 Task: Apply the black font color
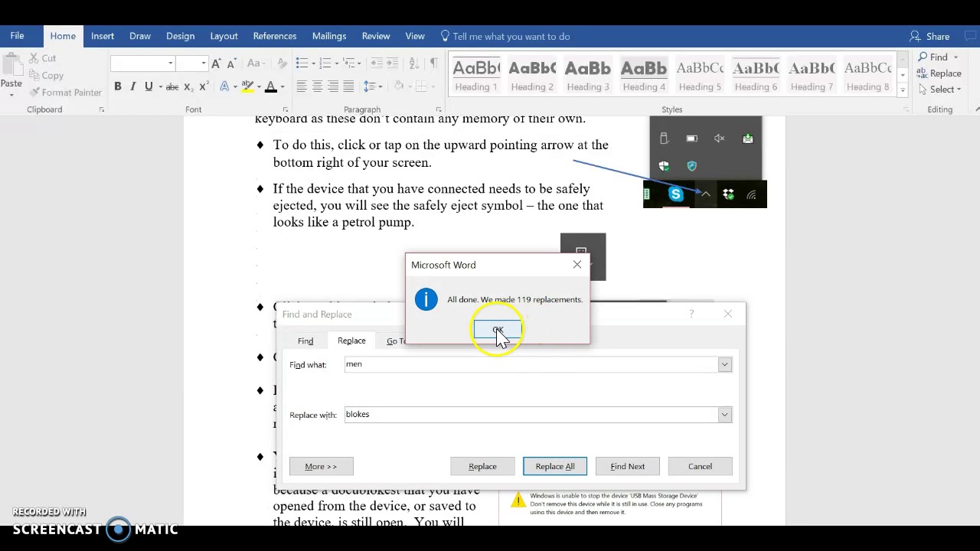click(x=270, y=86)
